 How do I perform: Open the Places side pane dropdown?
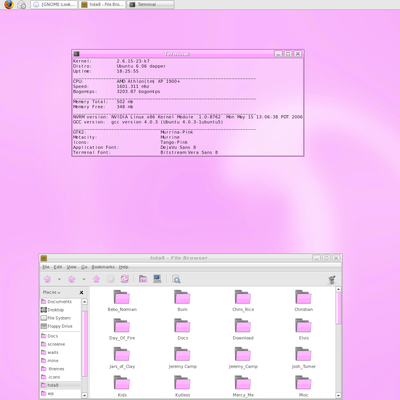(x=52, y=292)
